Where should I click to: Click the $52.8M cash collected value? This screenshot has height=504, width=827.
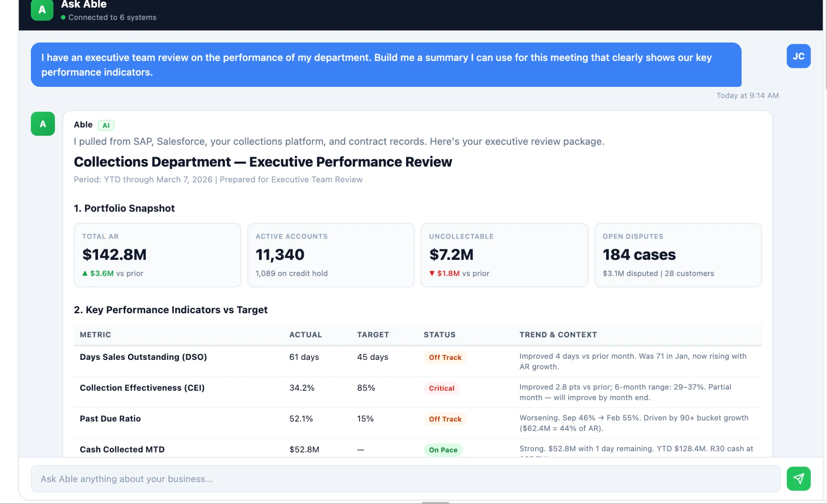point(304,450)
